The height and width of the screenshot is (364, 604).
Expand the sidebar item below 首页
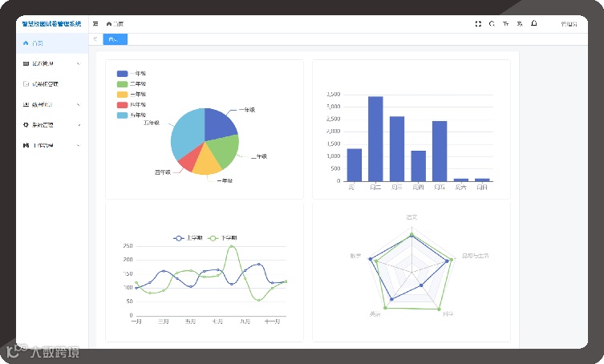[52, 63]
